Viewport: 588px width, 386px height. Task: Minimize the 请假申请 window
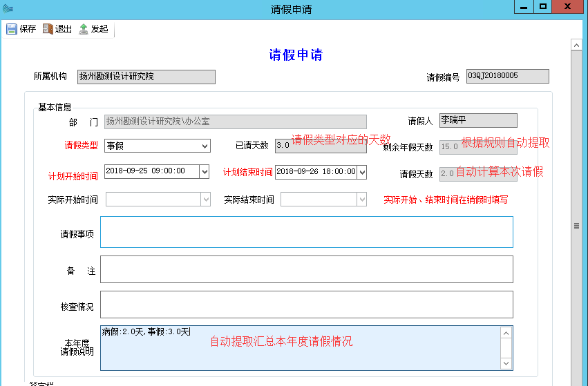point(524,7)
